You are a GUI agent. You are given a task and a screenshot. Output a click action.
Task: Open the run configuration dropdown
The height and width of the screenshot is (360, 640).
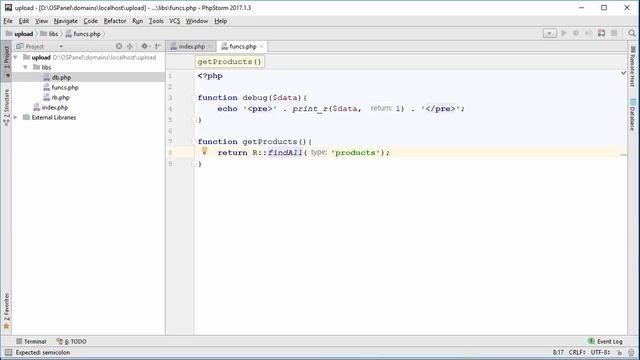(549, 33)
